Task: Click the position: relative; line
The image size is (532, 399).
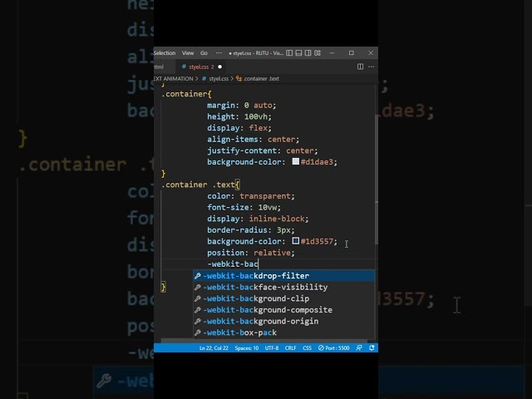Action: [251, 253]
